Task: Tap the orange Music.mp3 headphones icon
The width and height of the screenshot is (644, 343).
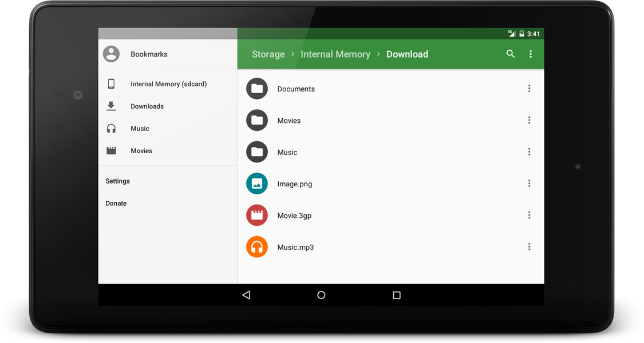Action: pos(256,246)
